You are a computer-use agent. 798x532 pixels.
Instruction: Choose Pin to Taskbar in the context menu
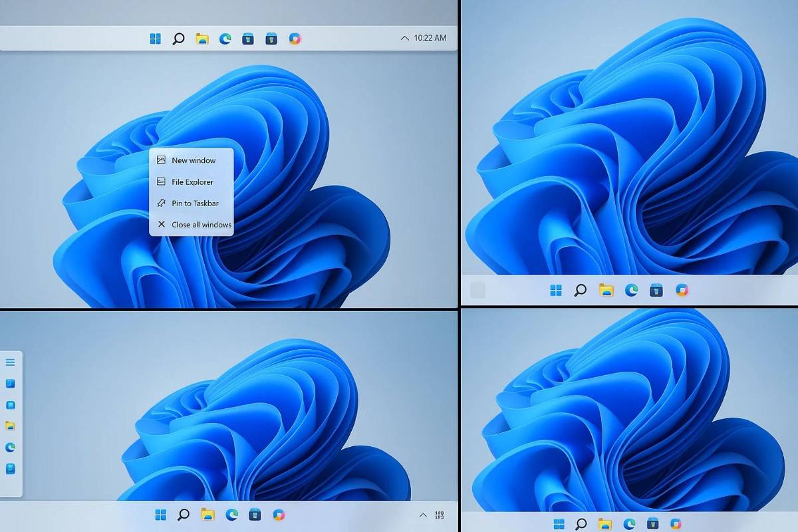pyautogui.click(x=192, y=203)
